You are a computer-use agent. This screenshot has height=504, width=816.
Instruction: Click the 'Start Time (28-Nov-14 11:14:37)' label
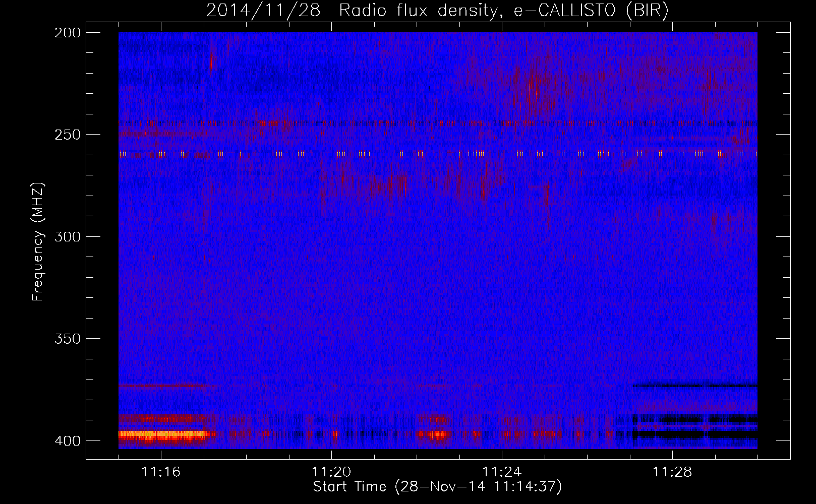(x=437, y=487)
